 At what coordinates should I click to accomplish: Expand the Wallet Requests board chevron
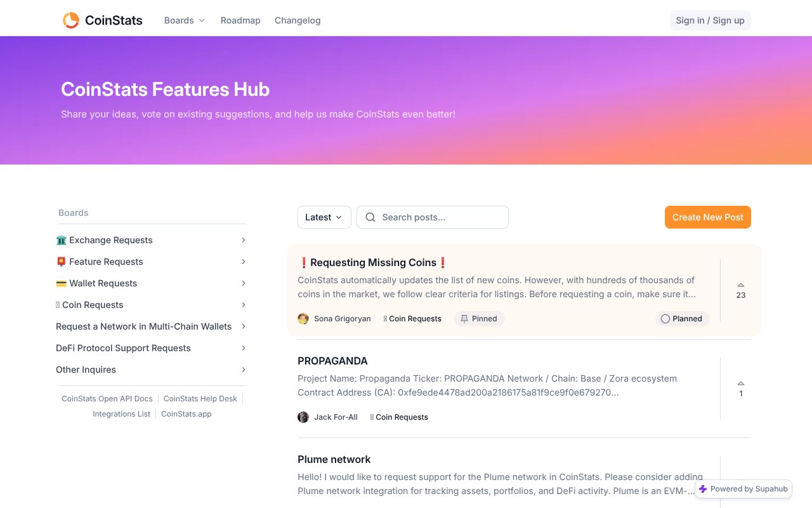point(244,283)
